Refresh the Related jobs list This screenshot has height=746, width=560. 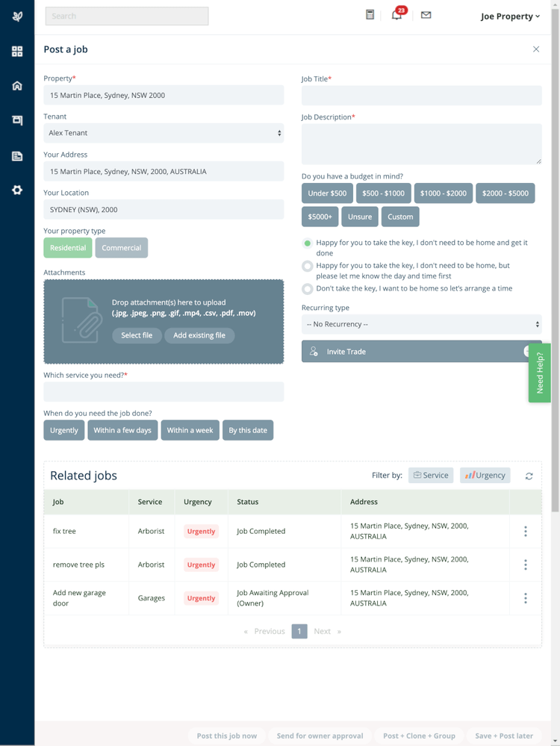pos(529,476)
